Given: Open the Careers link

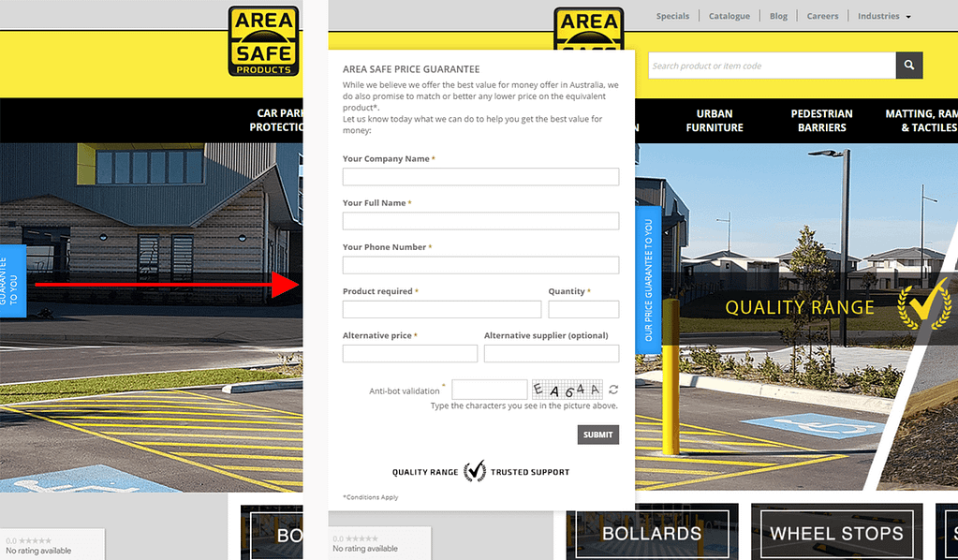Looking at the screenshot, I should tap(822, 16).
